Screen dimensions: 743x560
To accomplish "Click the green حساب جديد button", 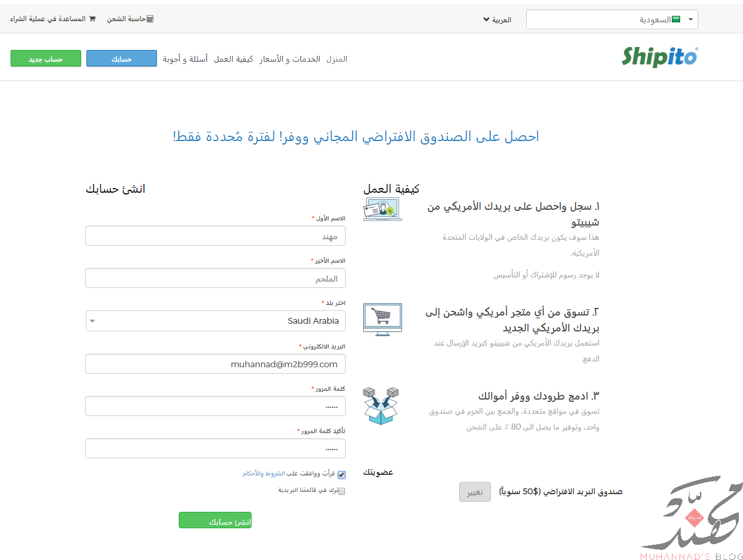I will coord(46,58).
